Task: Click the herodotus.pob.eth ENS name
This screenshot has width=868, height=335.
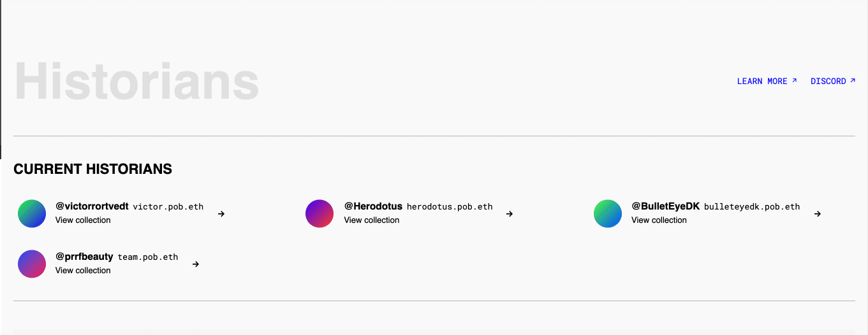Action: click(x=450, y=207)
